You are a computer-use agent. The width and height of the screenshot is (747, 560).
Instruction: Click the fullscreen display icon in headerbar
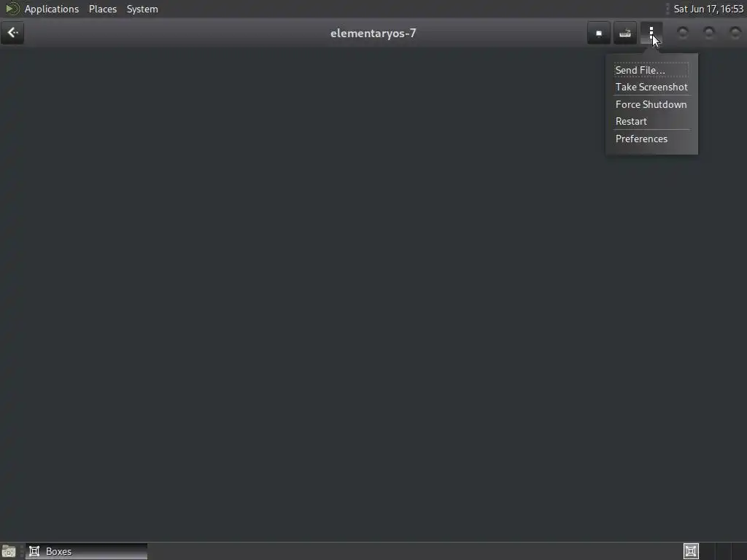point(599,33)
